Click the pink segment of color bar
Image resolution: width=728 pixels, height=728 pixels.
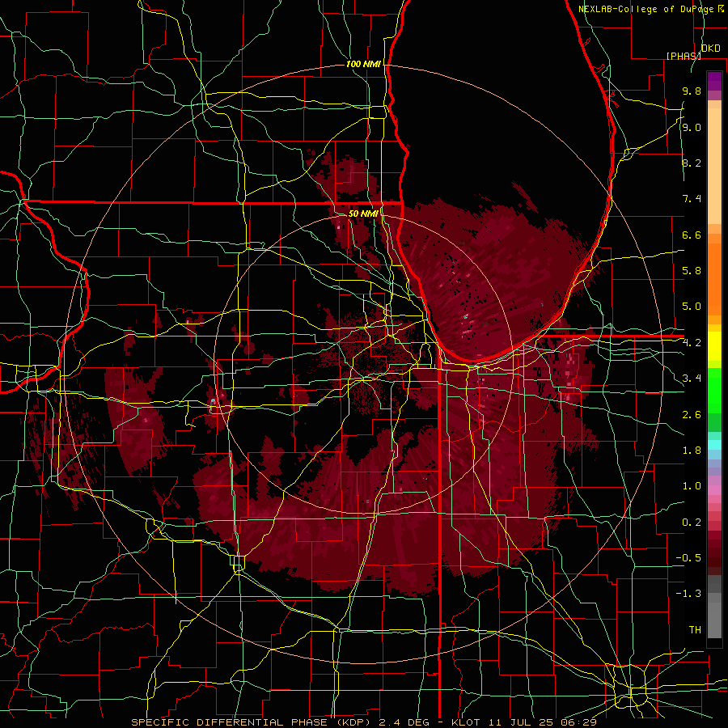click(714, 490)
